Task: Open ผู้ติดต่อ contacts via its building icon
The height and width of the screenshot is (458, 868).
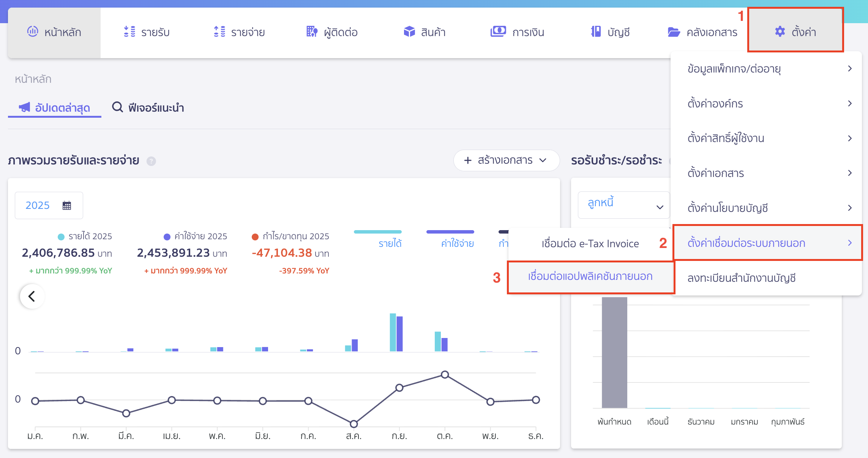Action: click(311, 32)
